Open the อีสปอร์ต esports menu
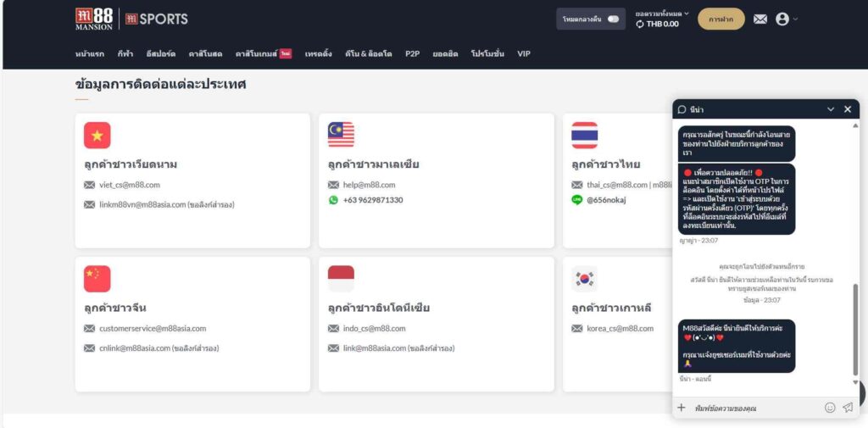The height and width of the screenshot is (428, 868). point(160,53)
